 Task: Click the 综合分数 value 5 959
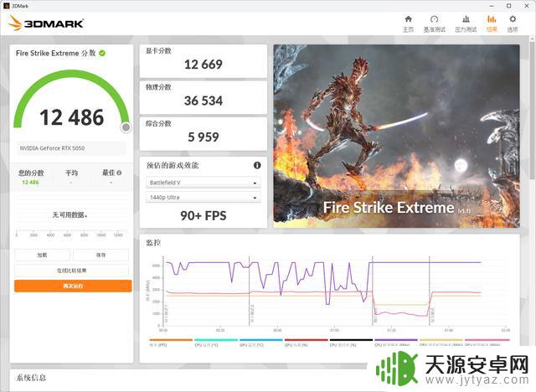(204, 137)
